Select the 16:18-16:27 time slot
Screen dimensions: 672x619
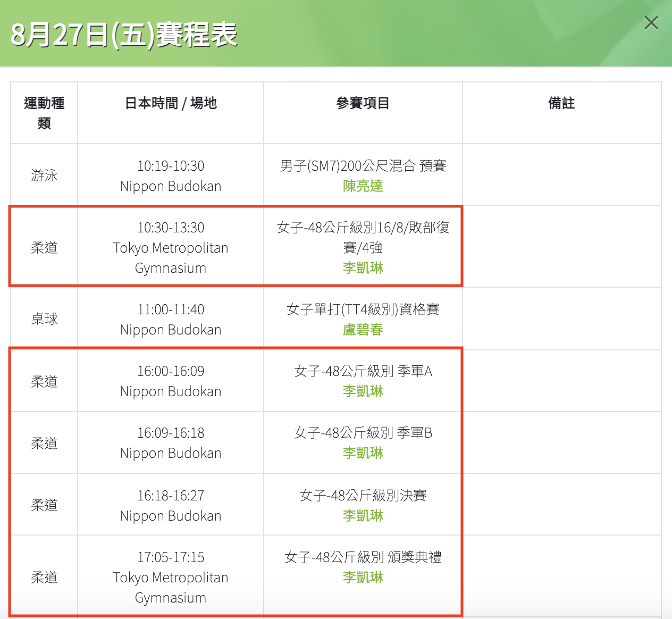(171, 496)
